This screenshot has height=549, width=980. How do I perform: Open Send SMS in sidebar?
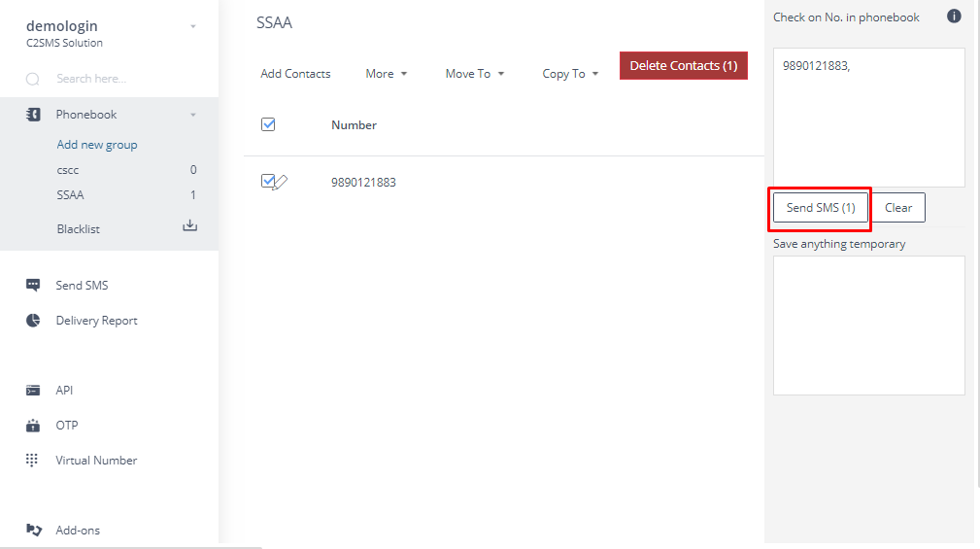82,285
